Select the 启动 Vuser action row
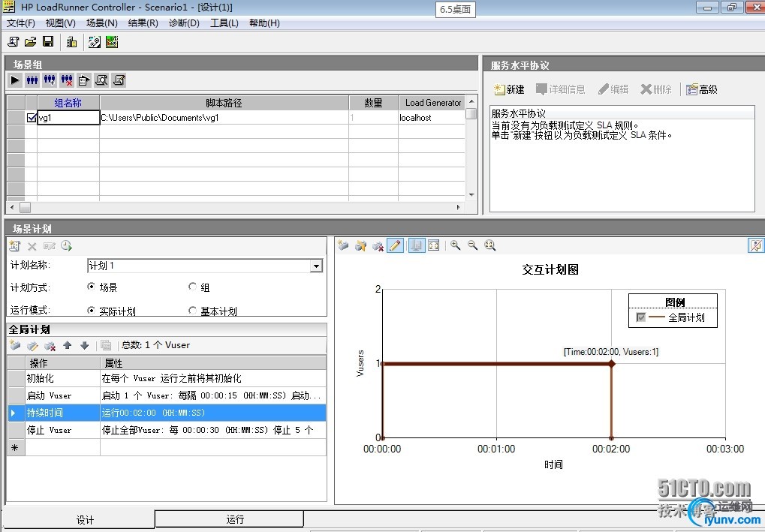Screen dimensions: 765x532 tap(167, 395)
